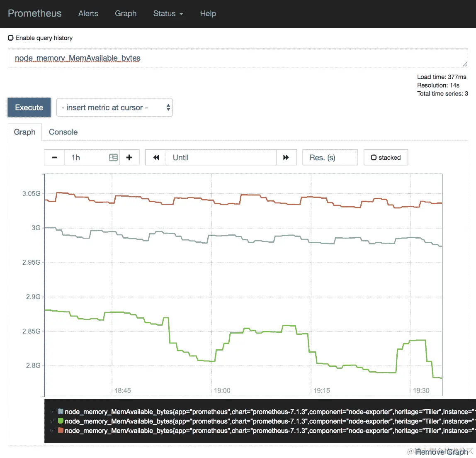
Task: Open the Alerts page in navbar
Action: coord(88,13)
